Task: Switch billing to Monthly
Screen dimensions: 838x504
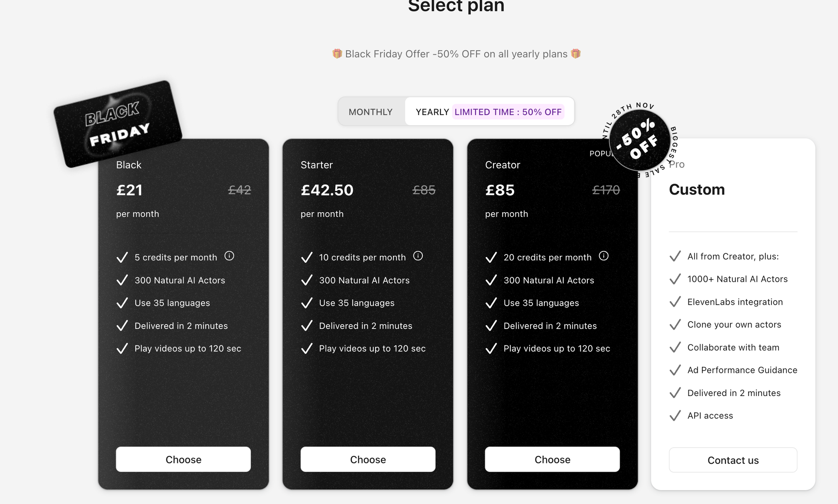Action: (371, 112)
